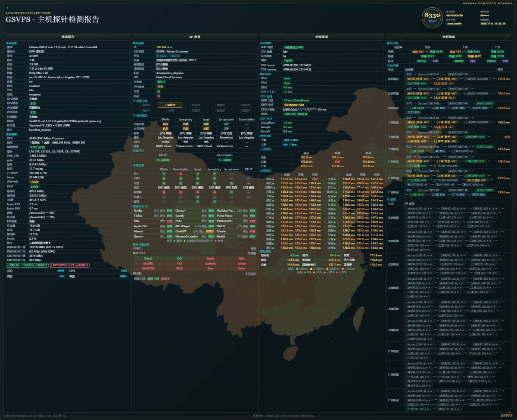Click the GSVPS logo in the bottom corner
Image resolution: width=517 pixels, height=420 pixels.
[507, 415]
